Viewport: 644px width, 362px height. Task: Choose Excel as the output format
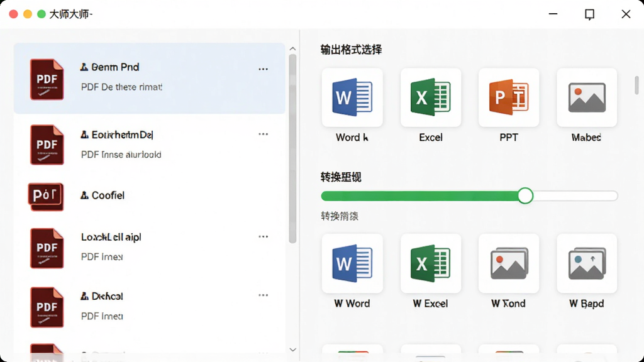tap(430, 97)
